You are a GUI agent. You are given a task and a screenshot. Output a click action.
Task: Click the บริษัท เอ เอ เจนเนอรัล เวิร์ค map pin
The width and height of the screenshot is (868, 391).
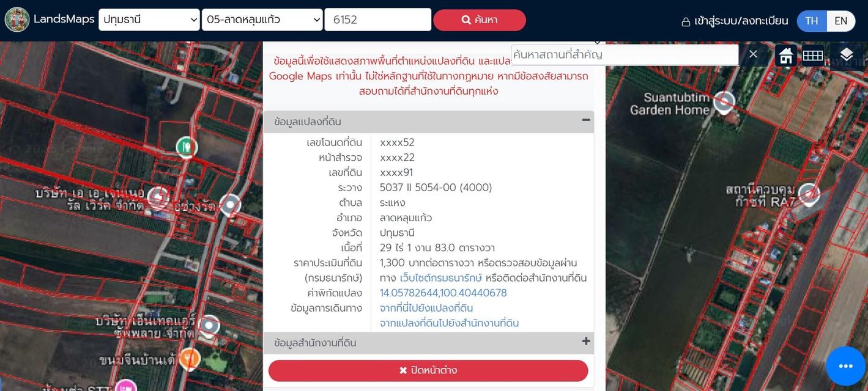tap(158, 198)
